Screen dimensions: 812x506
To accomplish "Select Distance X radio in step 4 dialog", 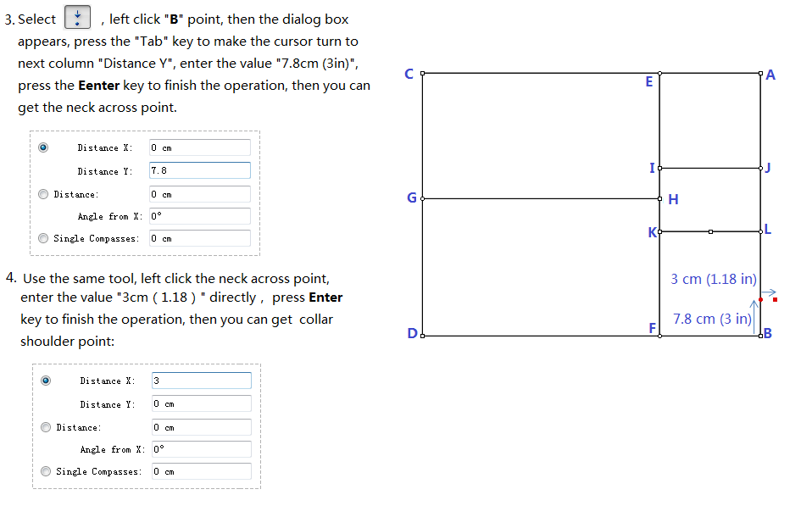I will [47, 381].
